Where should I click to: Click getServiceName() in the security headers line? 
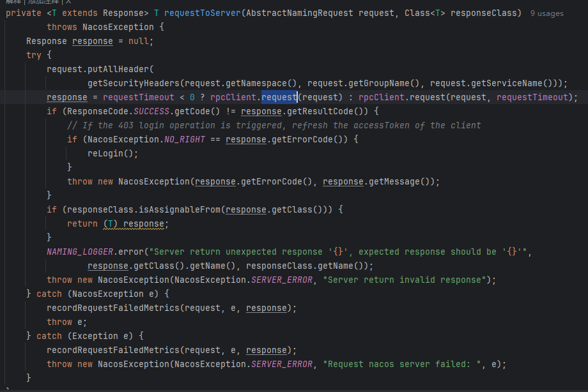512,83
